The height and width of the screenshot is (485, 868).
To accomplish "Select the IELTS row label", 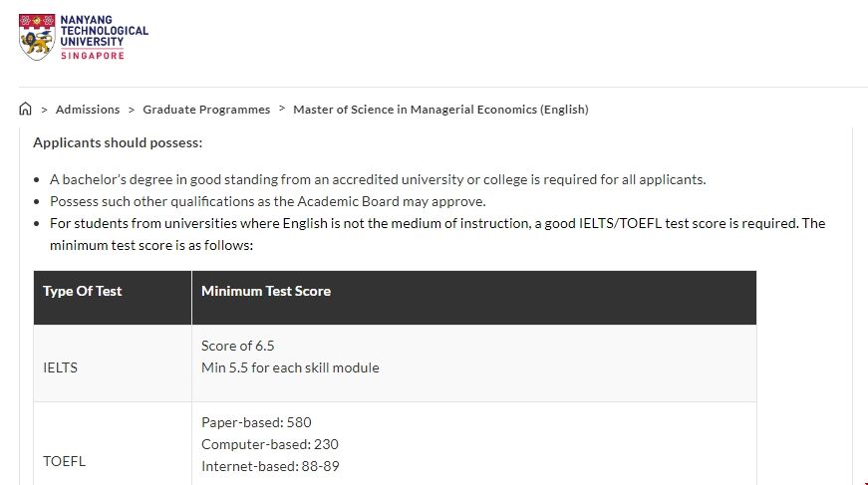I will (60, 367).
